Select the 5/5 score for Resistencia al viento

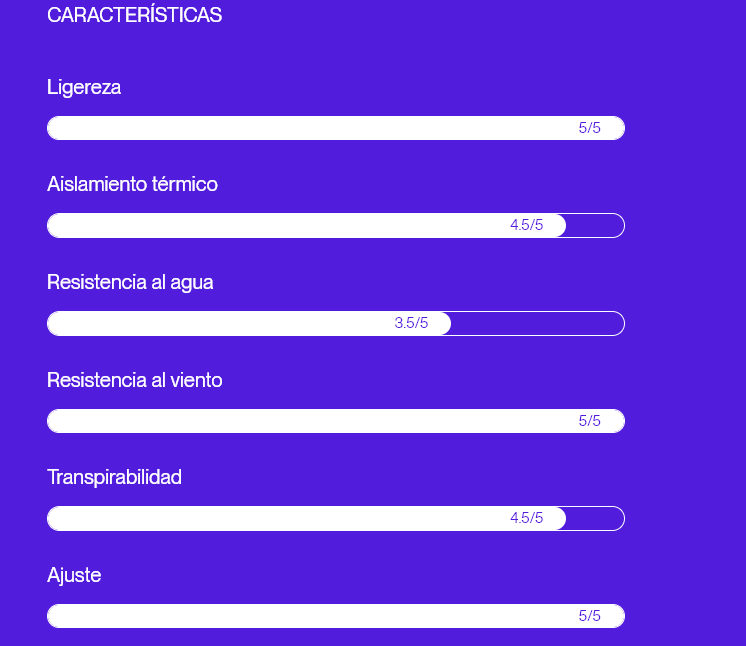pos(590,421)
